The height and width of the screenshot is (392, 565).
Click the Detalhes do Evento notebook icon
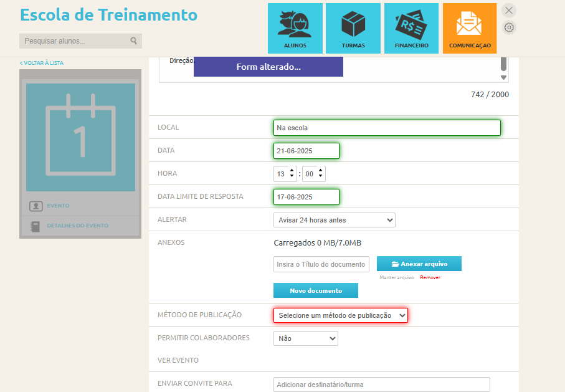36,226
